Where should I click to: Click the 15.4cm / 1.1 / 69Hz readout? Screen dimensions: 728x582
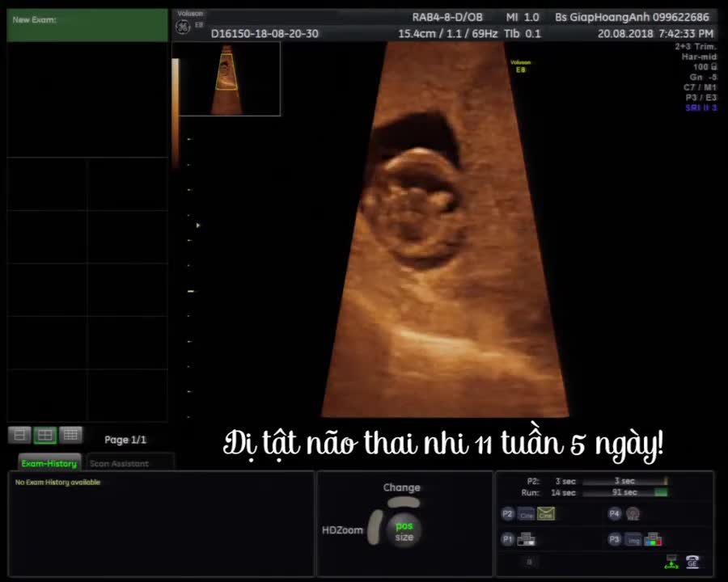coord(447,33)
